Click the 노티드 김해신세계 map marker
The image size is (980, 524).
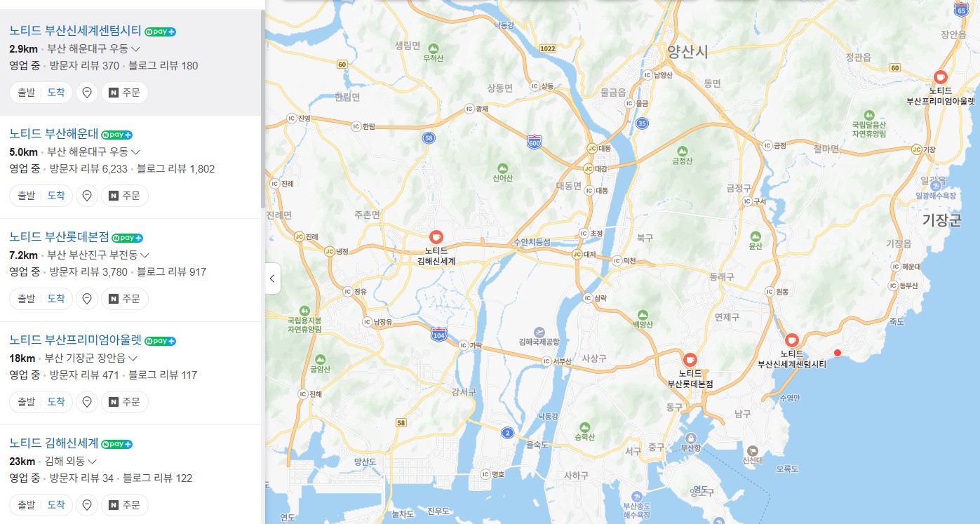436,237
